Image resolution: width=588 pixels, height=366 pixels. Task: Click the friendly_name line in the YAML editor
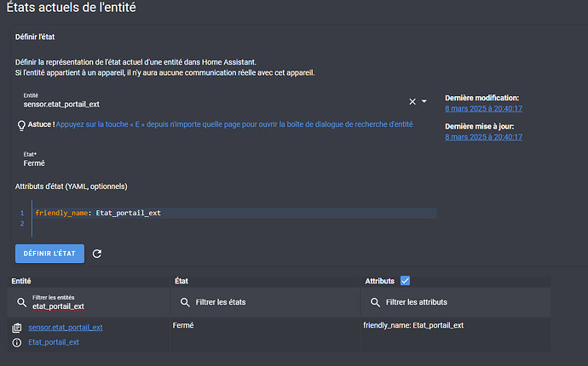[x=235, y=213]
